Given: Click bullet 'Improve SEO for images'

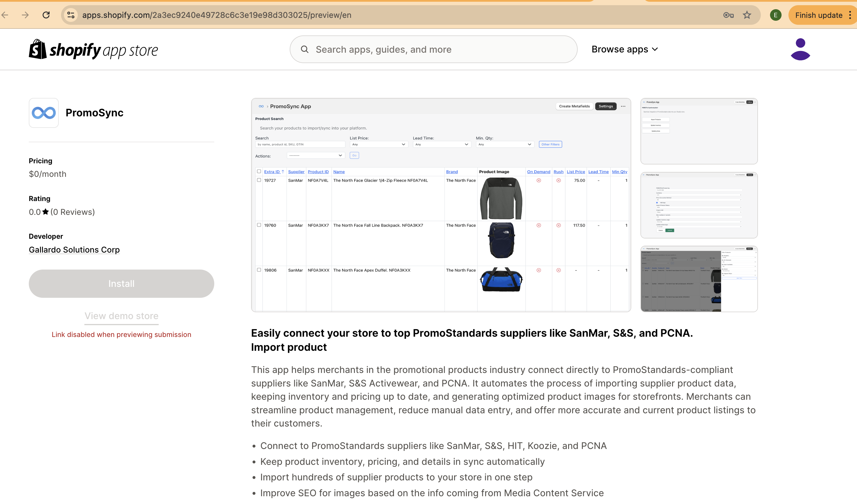Looking at the screenshot, I should point(432,493).
